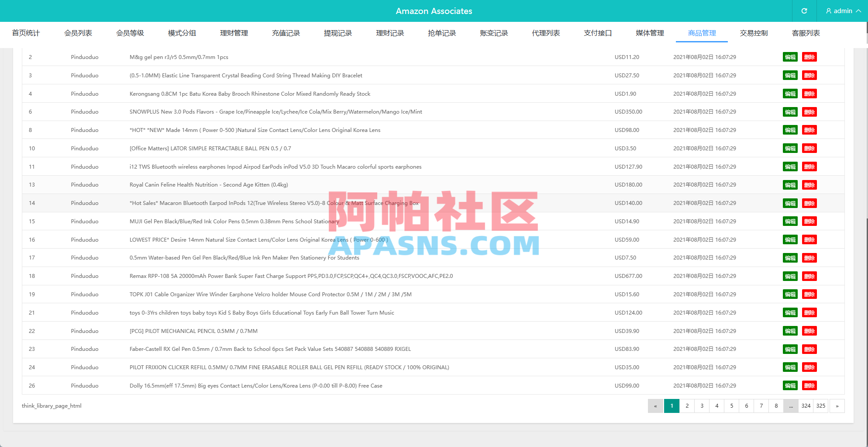Select the think_library_page_html text
This screenshot has width=868, height=447.
(52, 406)
